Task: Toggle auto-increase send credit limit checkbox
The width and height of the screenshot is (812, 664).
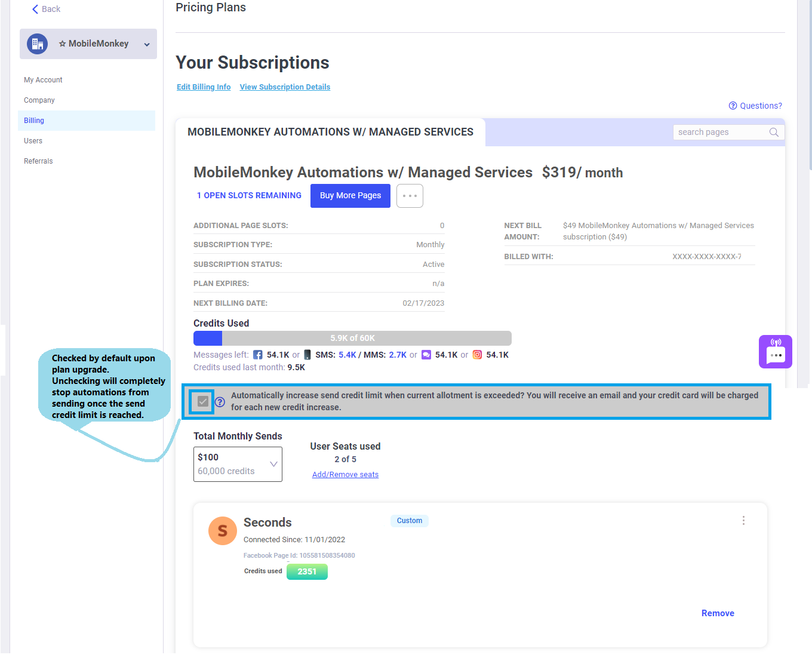Action: click(x=203, y=401)
